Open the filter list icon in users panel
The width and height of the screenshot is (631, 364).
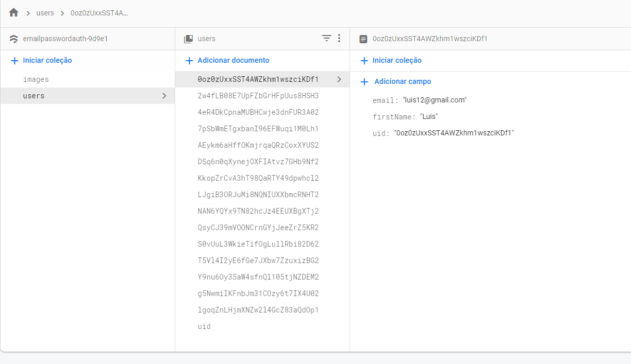tap(326, 38)
